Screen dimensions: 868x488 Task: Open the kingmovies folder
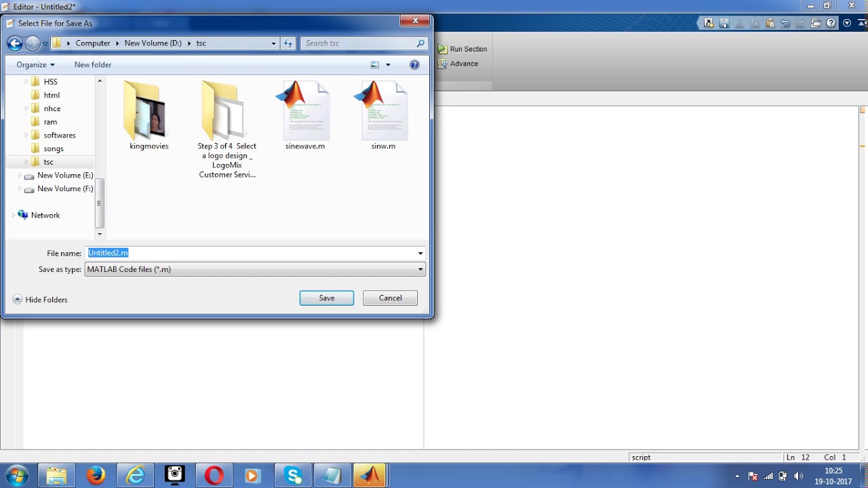[149, 116]
